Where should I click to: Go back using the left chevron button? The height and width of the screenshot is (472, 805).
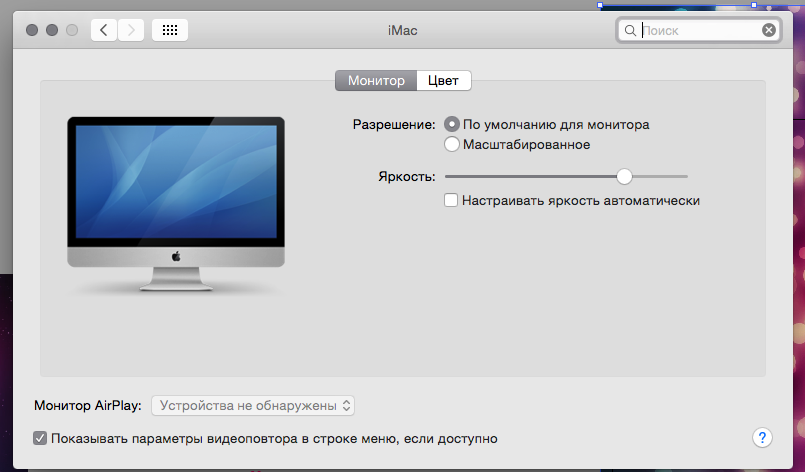pos(104,30)
